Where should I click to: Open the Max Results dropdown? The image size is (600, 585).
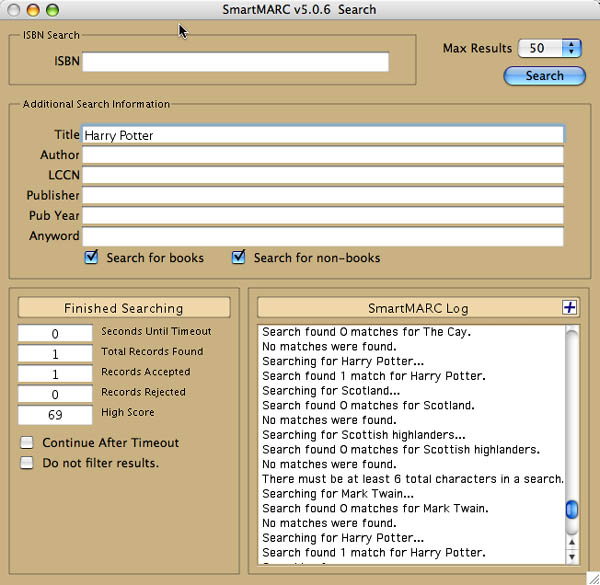(x=549, y=48)
